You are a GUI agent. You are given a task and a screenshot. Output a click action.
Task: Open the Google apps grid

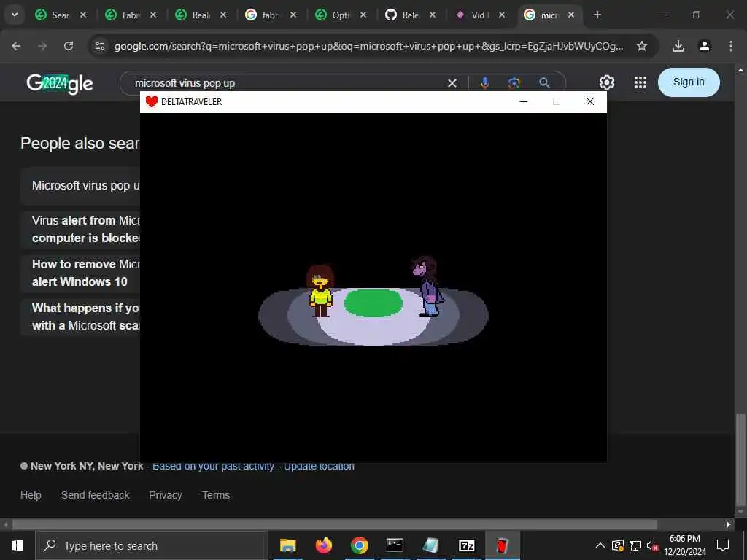point(640,82)
